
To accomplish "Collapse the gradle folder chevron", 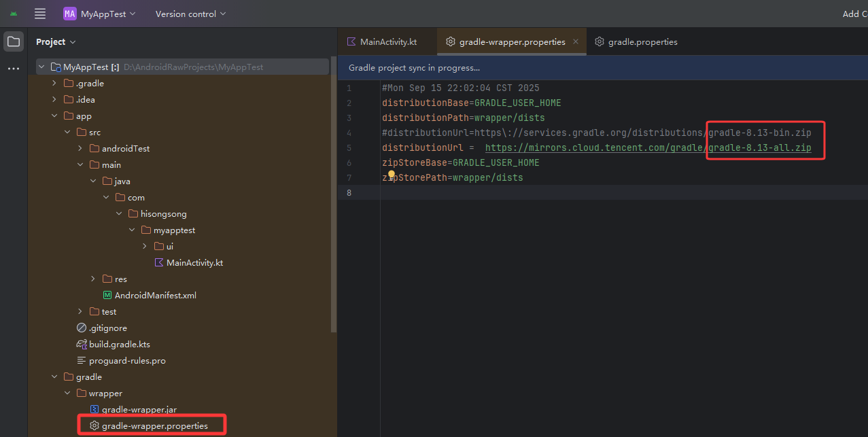I will [x=55, y=377].
